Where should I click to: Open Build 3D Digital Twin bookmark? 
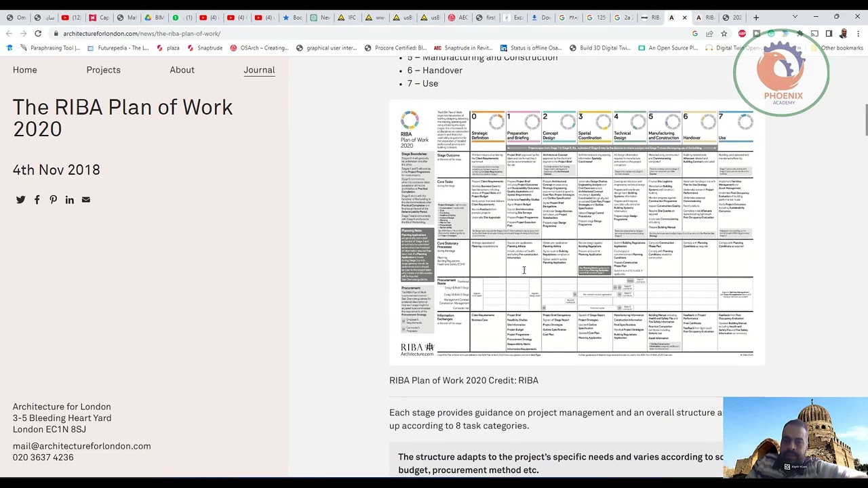point(601,48)
